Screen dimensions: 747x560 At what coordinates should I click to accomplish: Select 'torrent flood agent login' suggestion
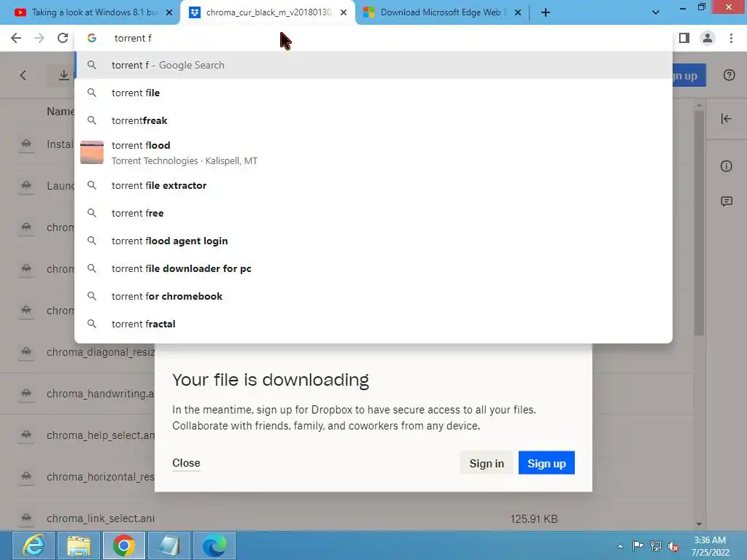[x=373, y=241]
